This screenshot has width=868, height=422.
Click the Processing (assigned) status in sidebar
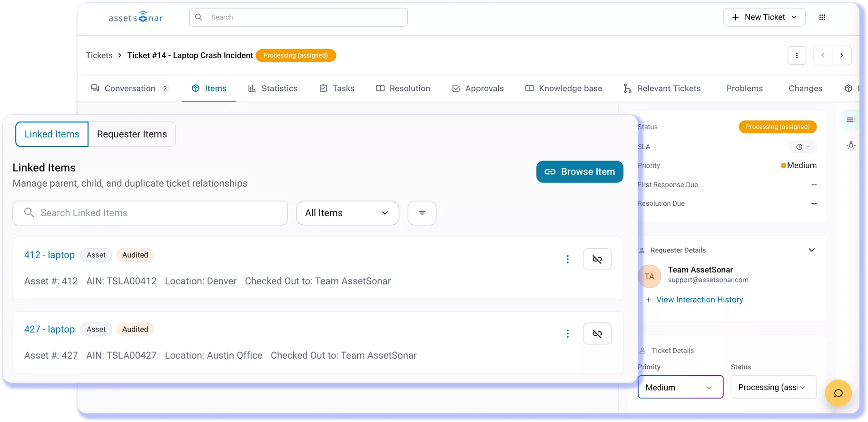[x=778, y=127]
